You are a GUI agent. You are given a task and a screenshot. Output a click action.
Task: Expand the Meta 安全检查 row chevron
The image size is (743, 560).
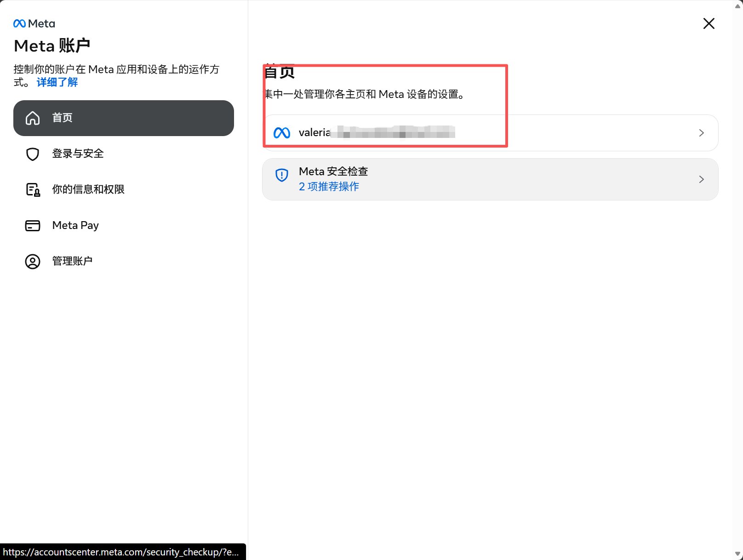702,179
